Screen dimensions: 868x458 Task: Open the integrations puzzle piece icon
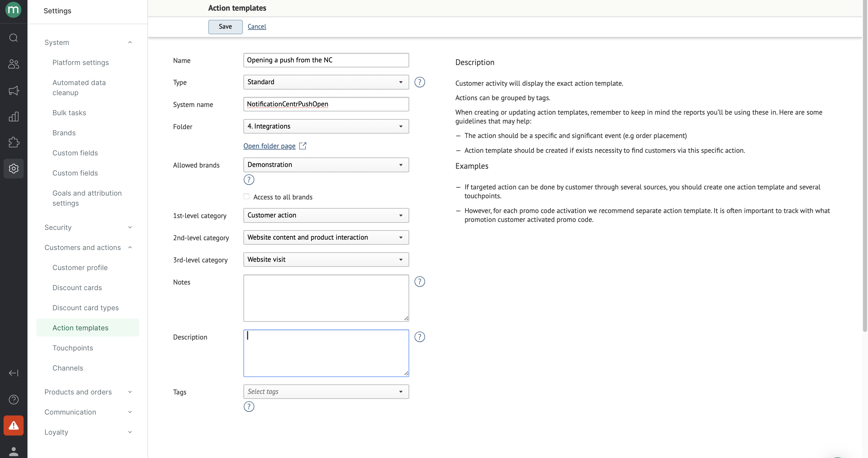14,142
